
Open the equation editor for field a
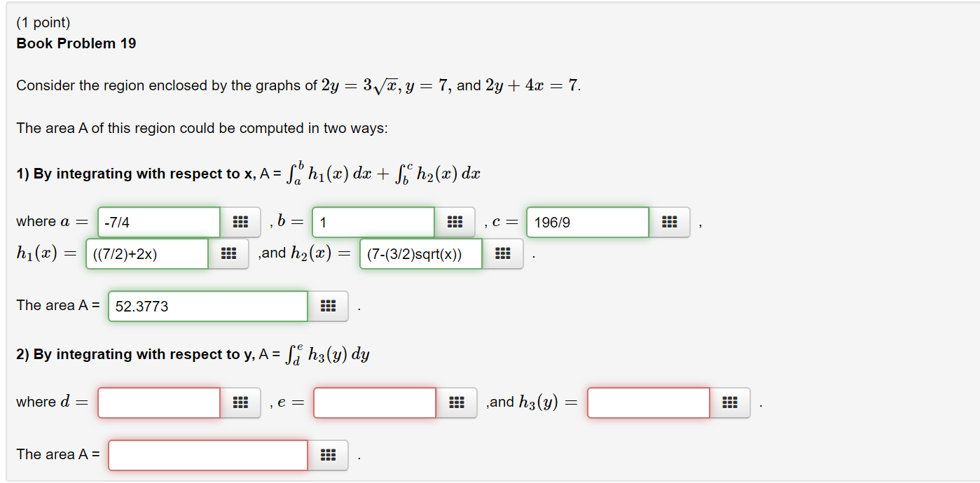[x=241, y=222]
